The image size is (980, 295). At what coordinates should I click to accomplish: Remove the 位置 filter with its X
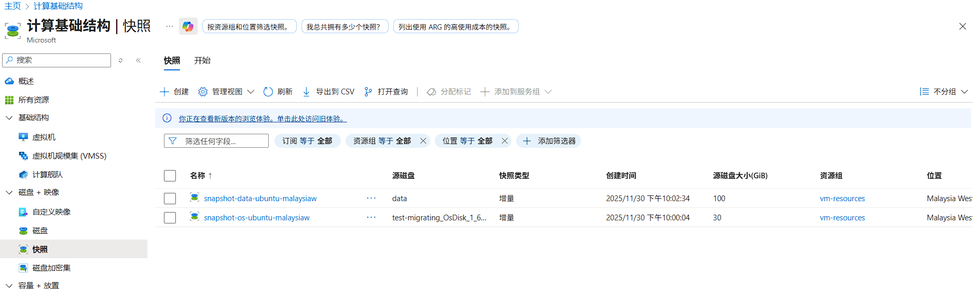point(505,141)
